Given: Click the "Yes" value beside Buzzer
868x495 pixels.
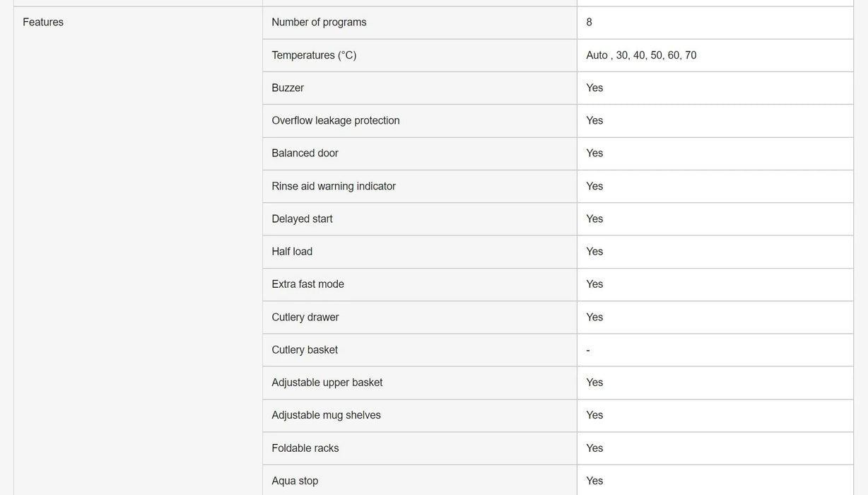Looking at the screenshot, I should [x=594, y=88].
